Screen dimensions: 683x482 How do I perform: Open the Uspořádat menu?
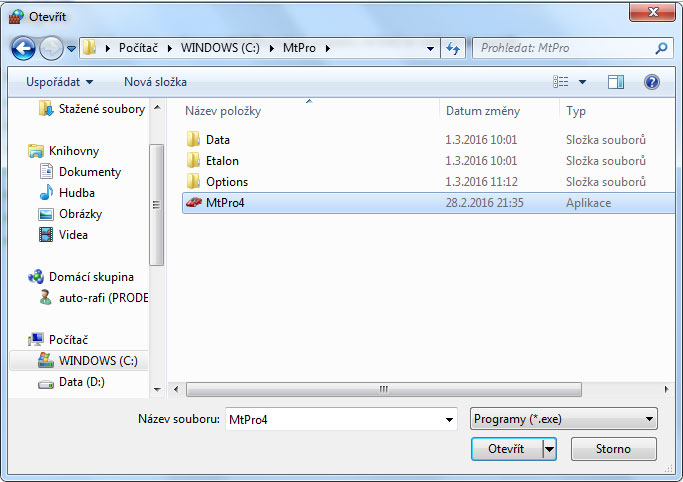click(59, 82)
